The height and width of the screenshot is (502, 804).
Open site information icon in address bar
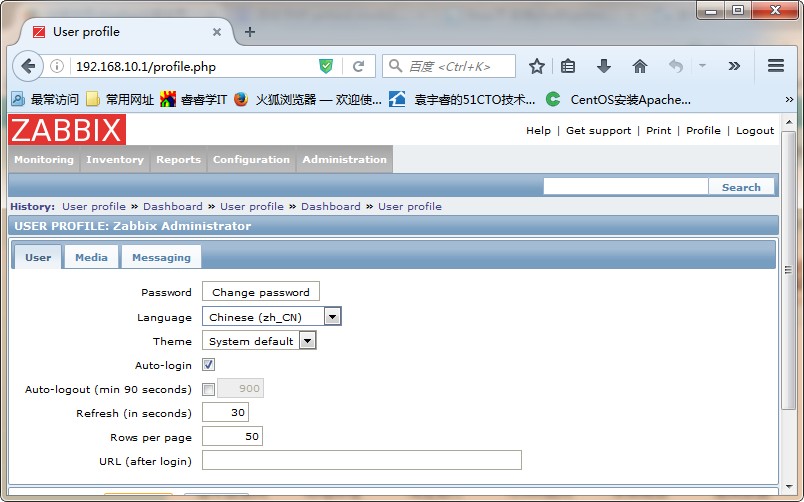57,66
